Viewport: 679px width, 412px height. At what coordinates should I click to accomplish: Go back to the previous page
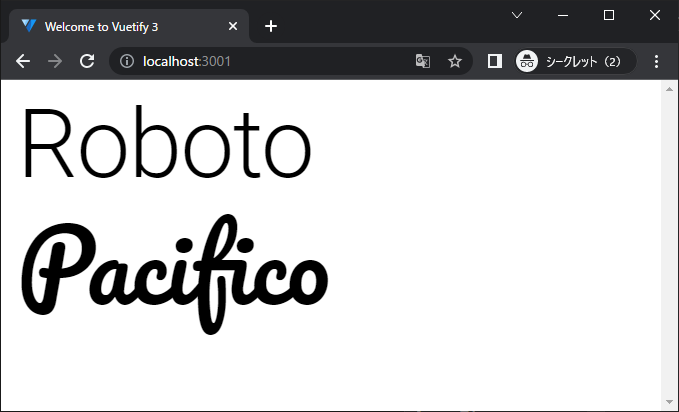point(23,61)
